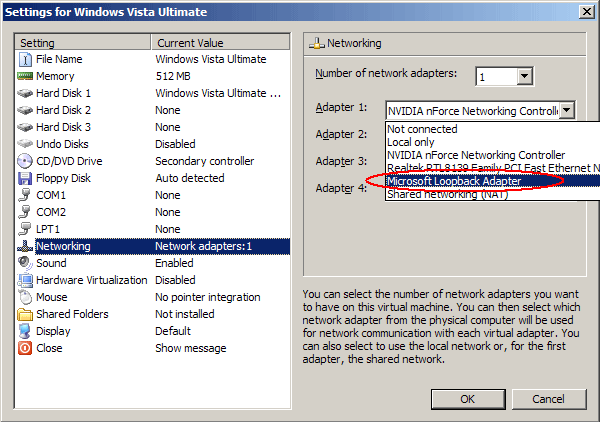
Task: Select Realtek RTL8139 Family PCI Fast Ethernet option
Action: pyautogui.click(x=492, y=168)
